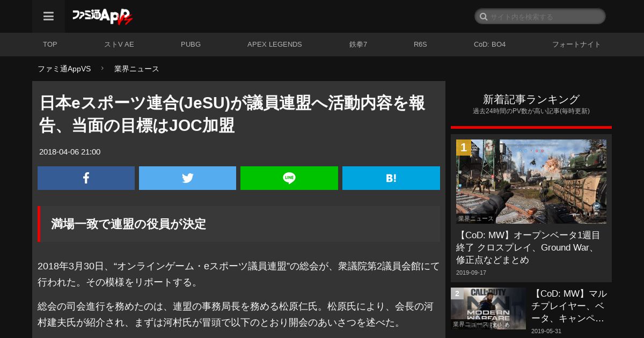Click the rank 2 number badge

457,293
